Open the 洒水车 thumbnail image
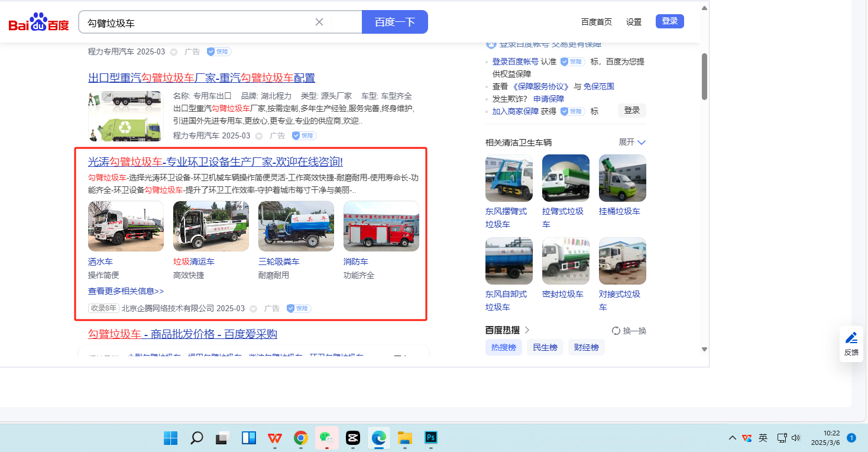Screen dimensions: 868x452 click(125, 226)
